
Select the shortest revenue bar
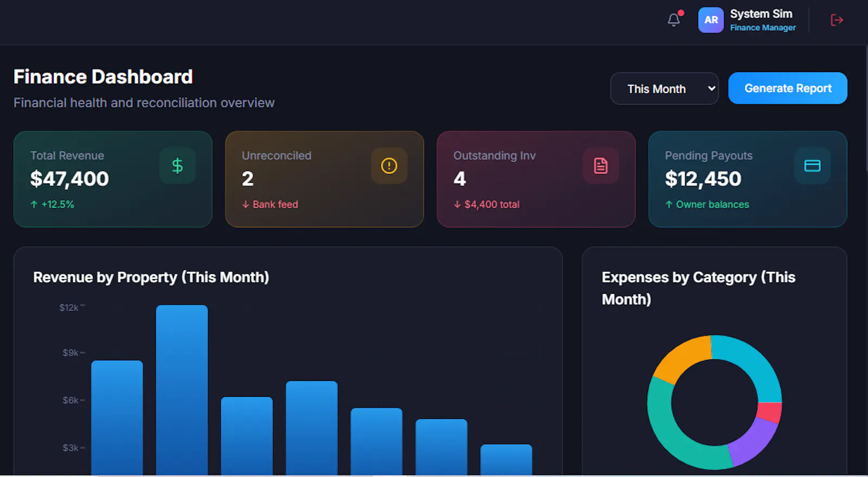coord(506,460)
